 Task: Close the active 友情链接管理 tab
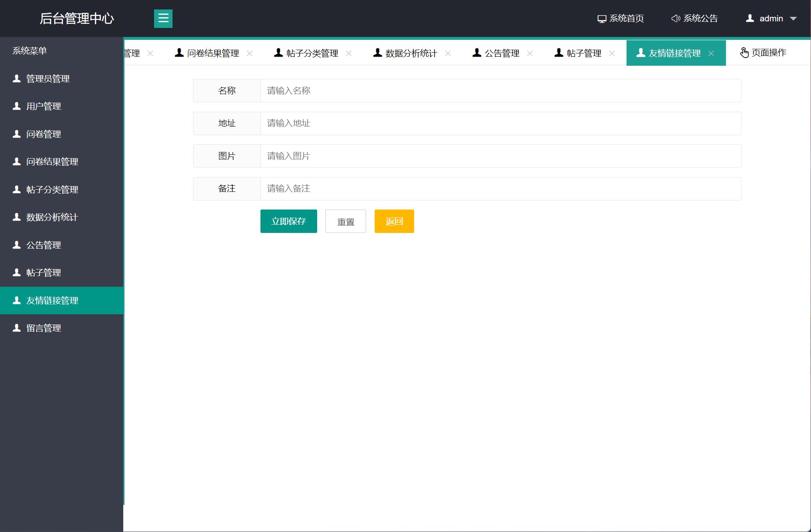click(x=711, y=53)
